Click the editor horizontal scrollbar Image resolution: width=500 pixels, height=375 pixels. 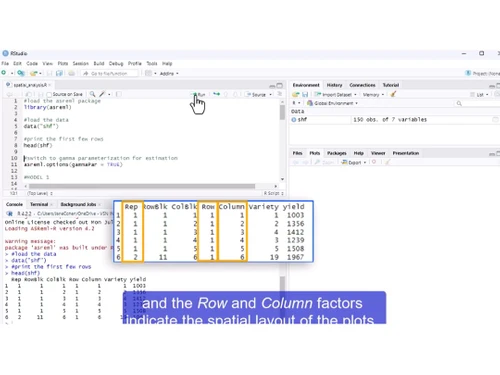point(142,186)
